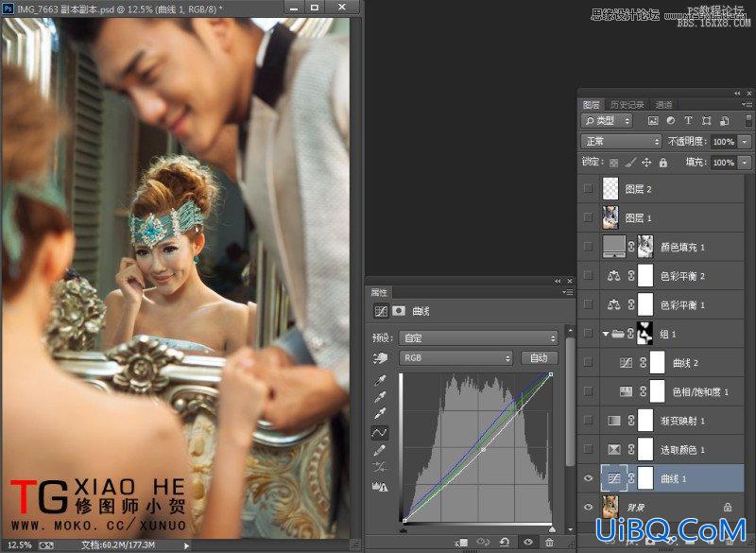Image resolution: width=756 pixels, height=553 pixels.
Task: Collapse the 组 1 group triangle
Action: point(606,334)
